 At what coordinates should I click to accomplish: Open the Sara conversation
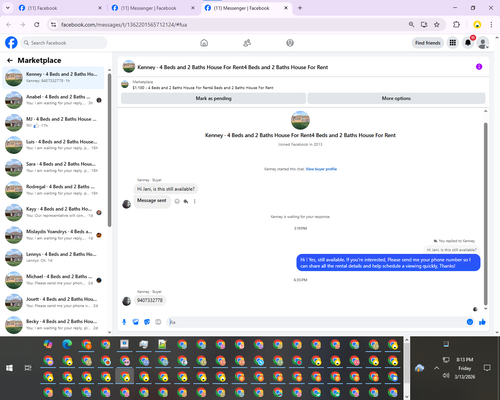point(53,167)
